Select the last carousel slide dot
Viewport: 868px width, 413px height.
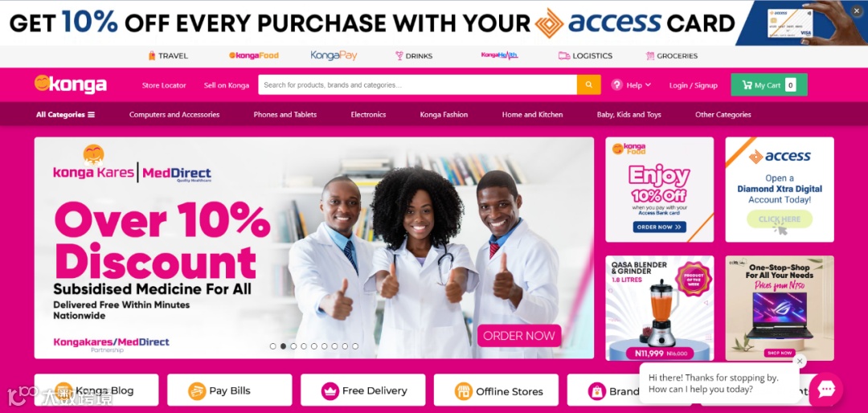point(355,346)
